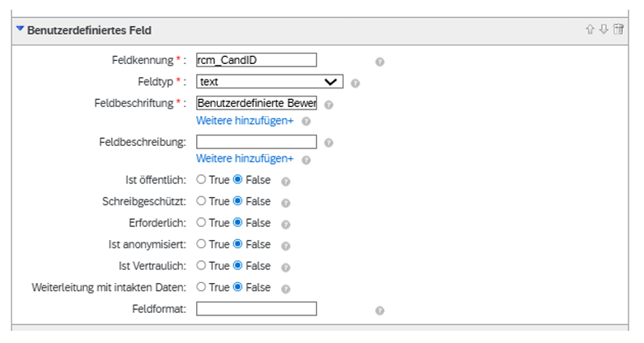Open the Feldtyp dropdown showing text

tap(270, 81)
